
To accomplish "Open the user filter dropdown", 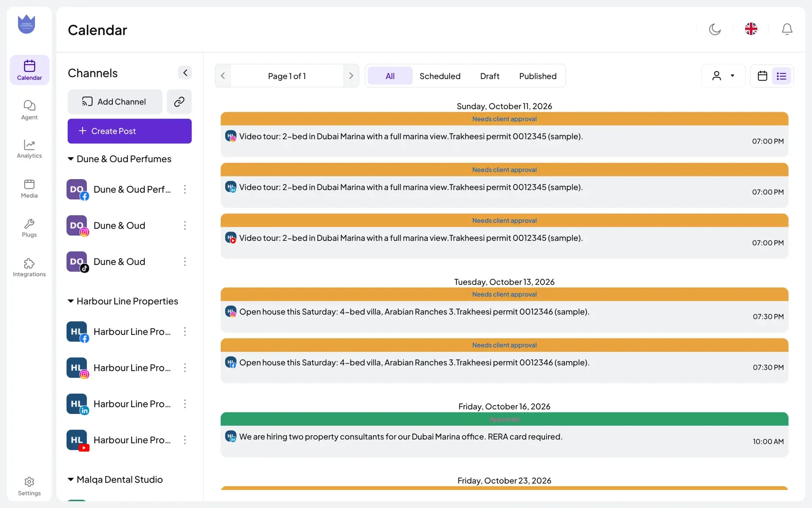I will 723,76.
